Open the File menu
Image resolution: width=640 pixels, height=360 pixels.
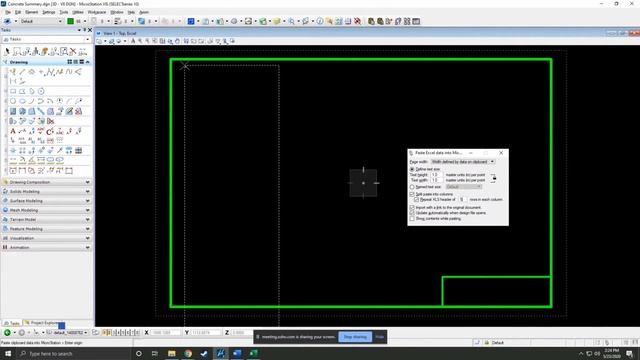point(8,12)
